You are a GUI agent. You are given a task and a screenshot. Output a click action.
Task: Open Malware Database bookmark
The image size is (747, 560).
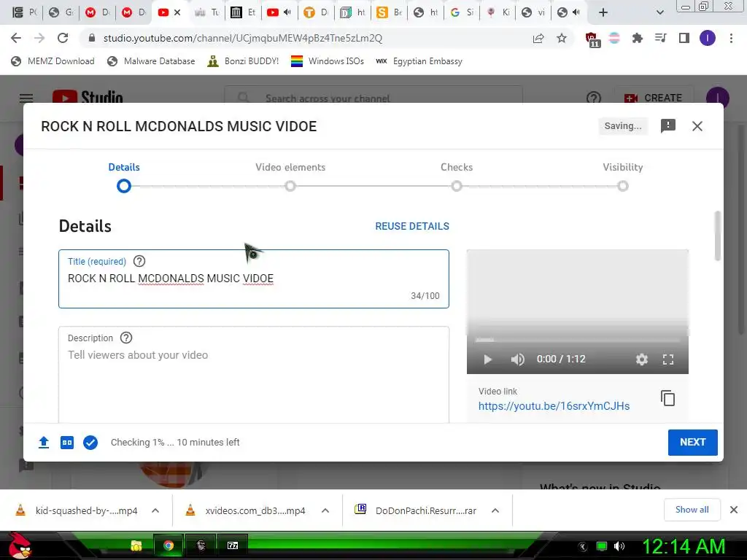[x=152, y=61]
